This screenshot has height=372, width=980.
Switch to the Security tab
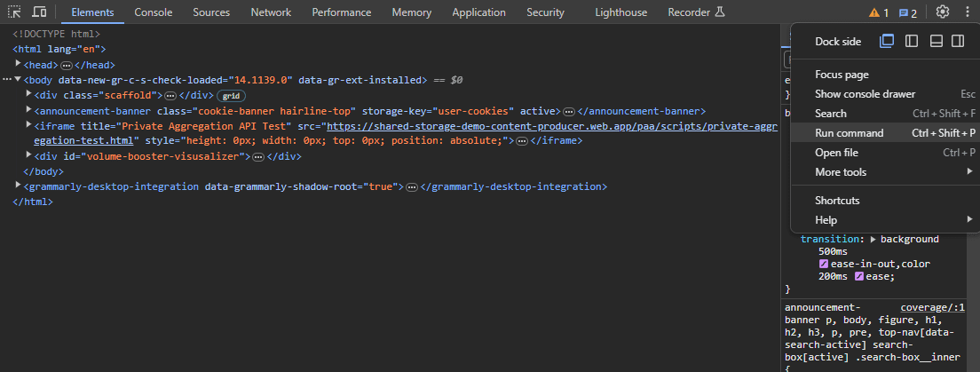click(x=545, y=12)
